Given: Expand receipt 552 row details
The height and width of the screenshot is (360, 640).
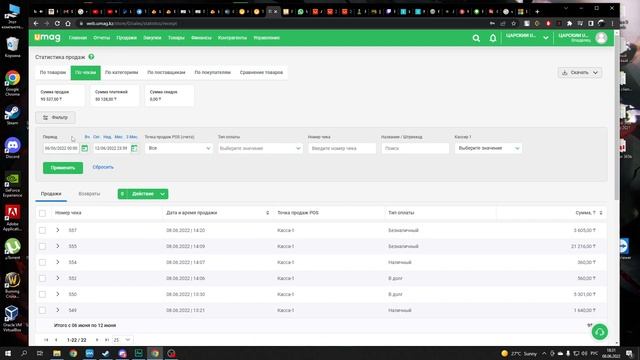Looking at the screenshot, I should click(58, 278).
